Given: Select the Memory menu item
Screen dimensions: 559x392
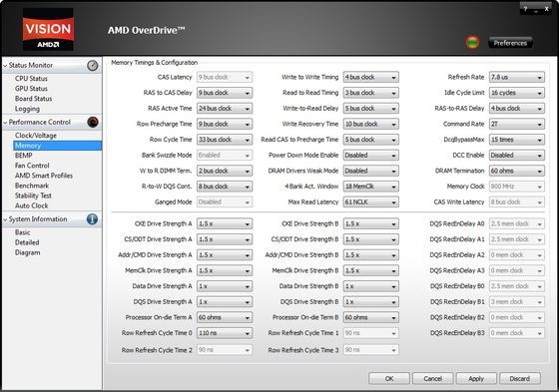Looking at the screenshot, I should [57, 146].
